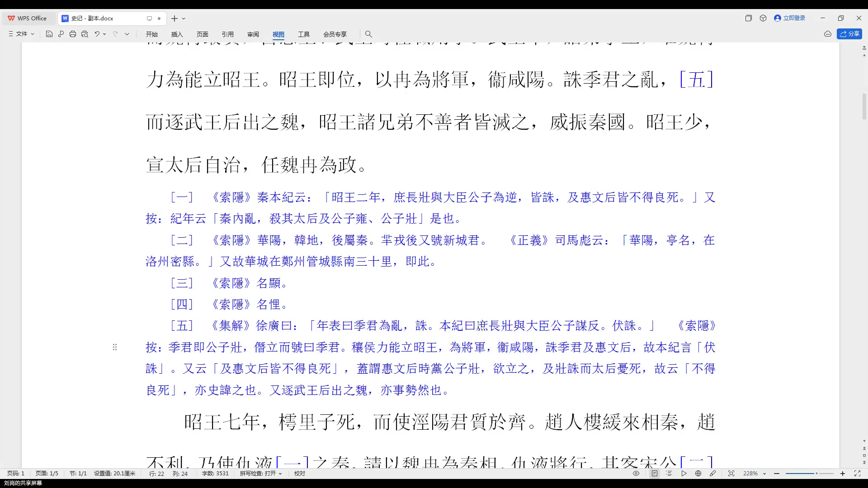This screenshot has height=488, width=868.
Task: Click 校对 in the status bar
Action: pos(300,474)
